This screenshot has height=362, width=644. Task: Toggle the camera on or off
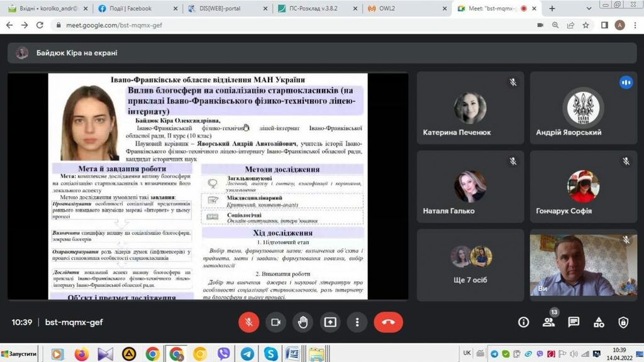(x=275, y=322)
